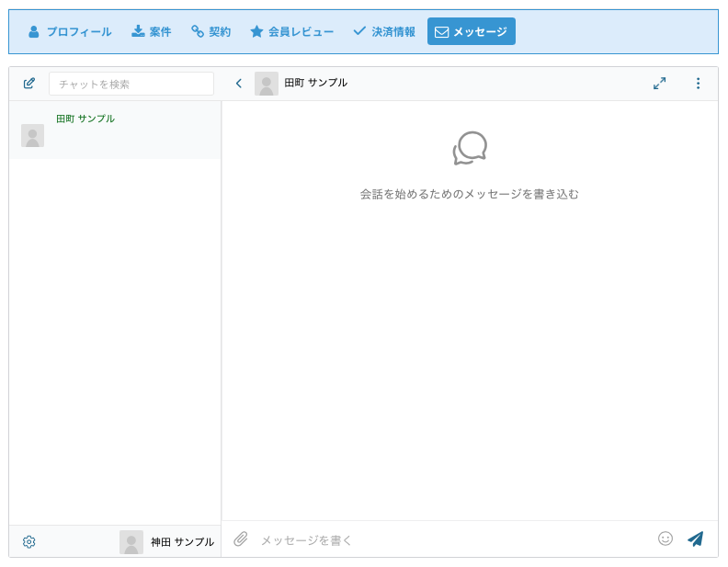Screen dimensions: 728x567
Task: Click the メッセージ tab
Action: (x=471, y=31)
